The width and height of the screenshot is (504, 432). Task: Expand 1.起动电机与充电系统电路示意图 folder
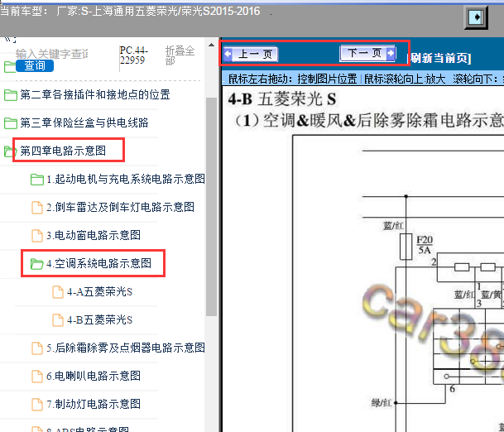click(x=126, y=179)
